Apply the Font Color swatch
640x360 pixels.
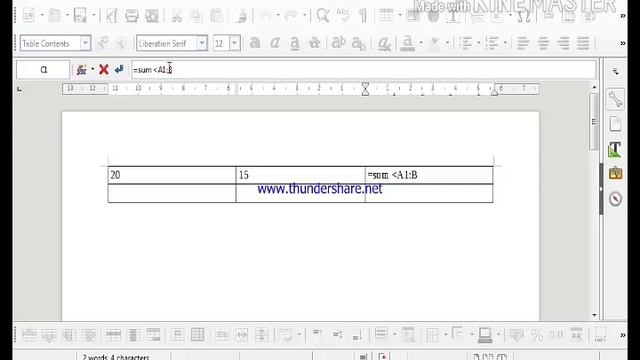(x=407, y=43)
